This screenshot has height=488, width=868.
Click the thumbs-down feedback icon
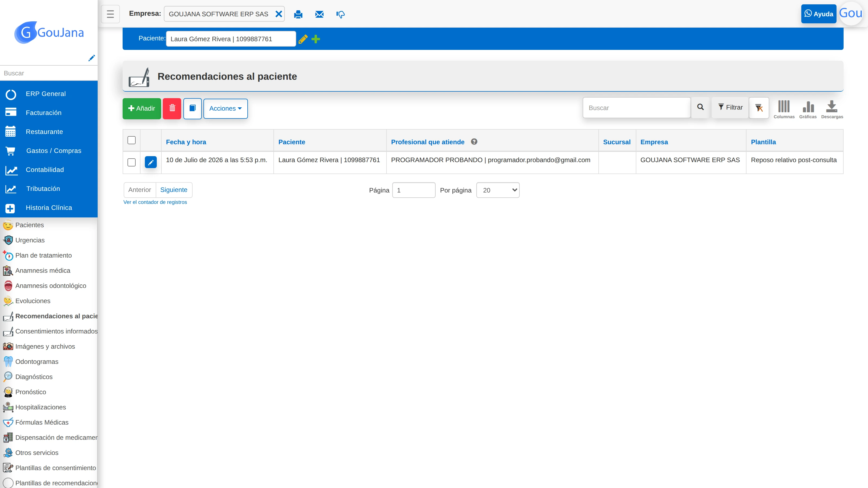pyautogui.click(x=340, y=14)
